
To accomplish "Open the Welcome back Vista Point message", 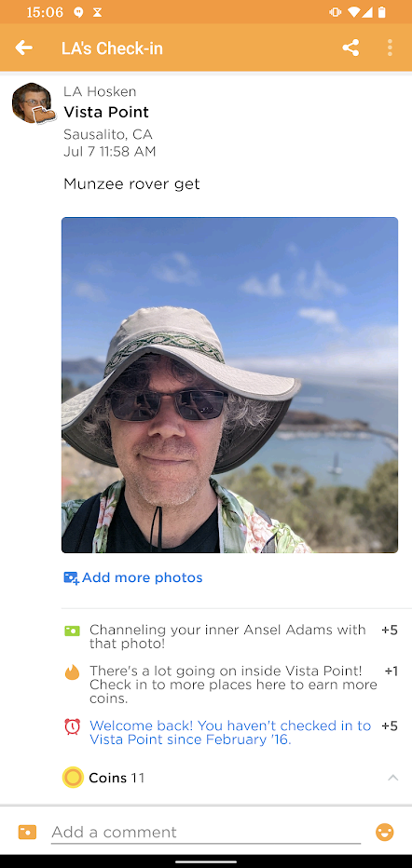I will click(x=230, y=732).
